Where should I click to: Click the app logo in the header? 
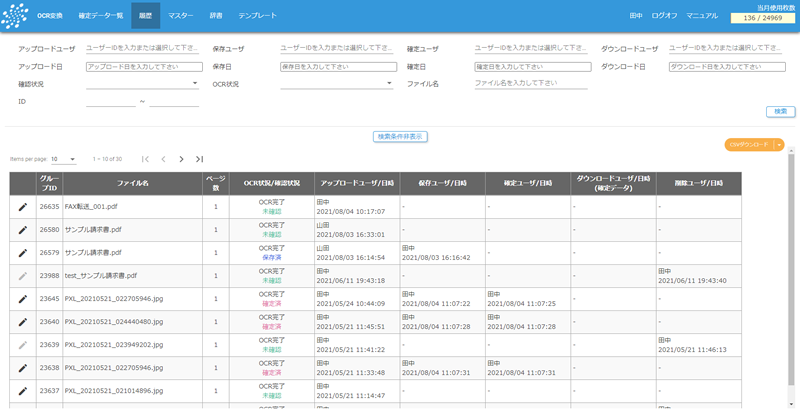14,15
